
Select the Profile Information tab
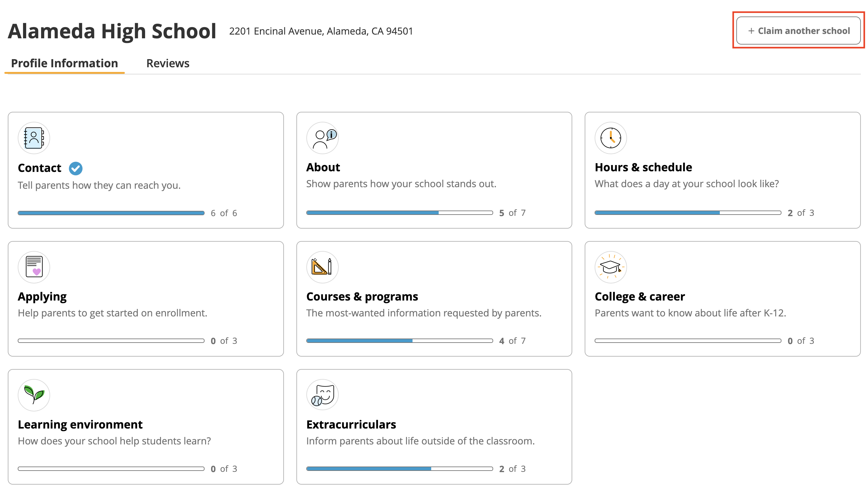[64, 63]
